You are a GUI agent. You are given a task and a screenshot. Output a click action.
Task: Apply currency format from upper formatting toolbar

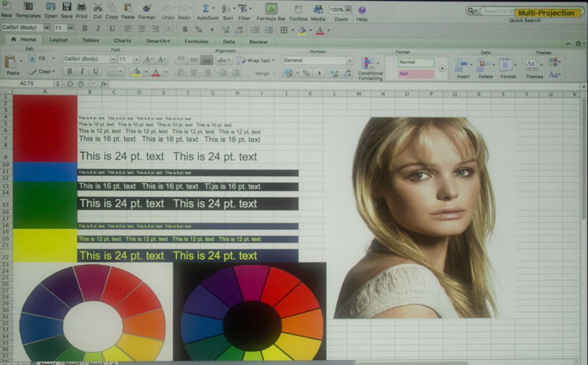[185, 29]
